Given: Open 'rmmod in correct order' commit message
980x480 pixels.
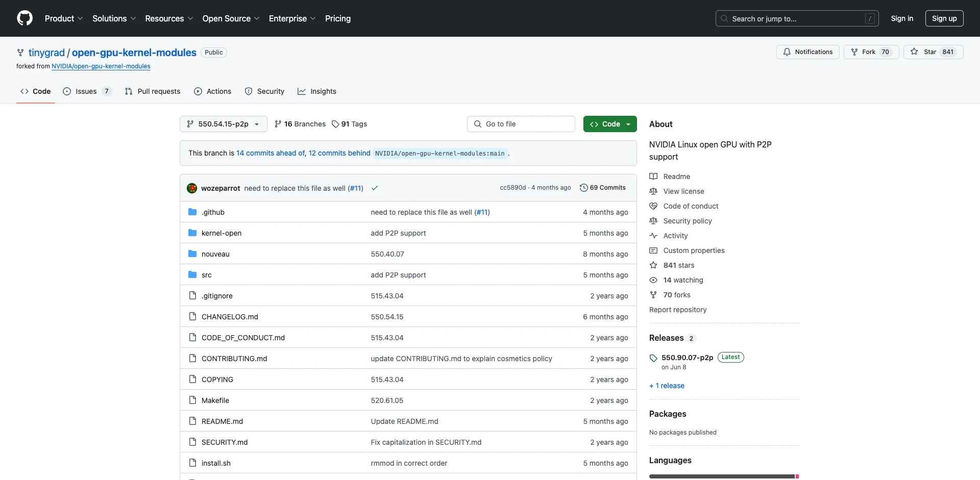Looking at the screenshot, I should (409, 463).
